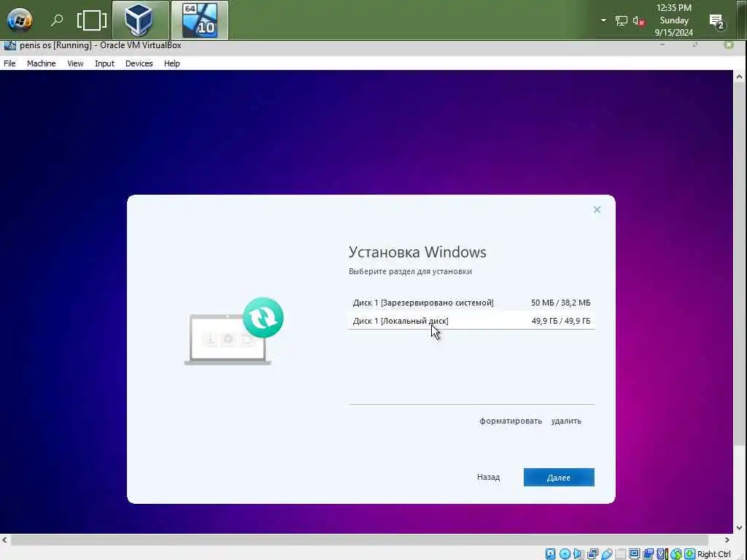Select the Зарезервировано системой partition row

pos(472,303)
